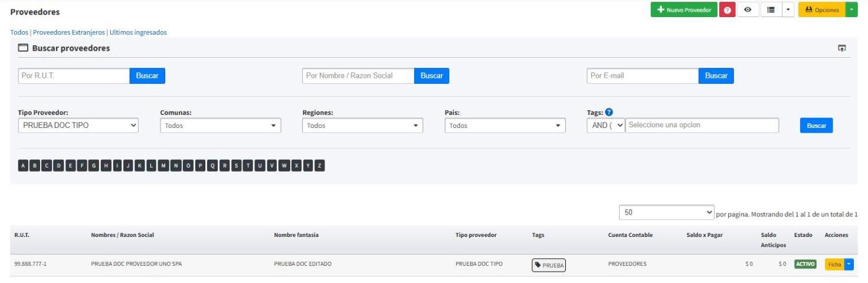Filter suppliers by letter D
Image resolution: width=868 pixels, height=283 pixels.
point(58,166)
